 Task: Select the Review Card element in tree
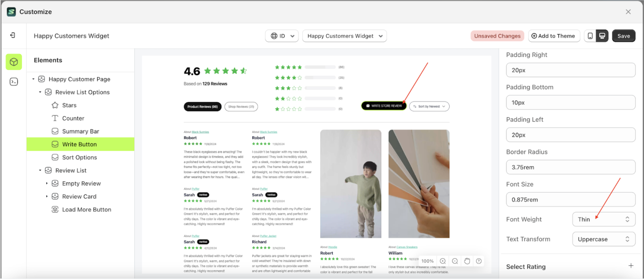79,196
